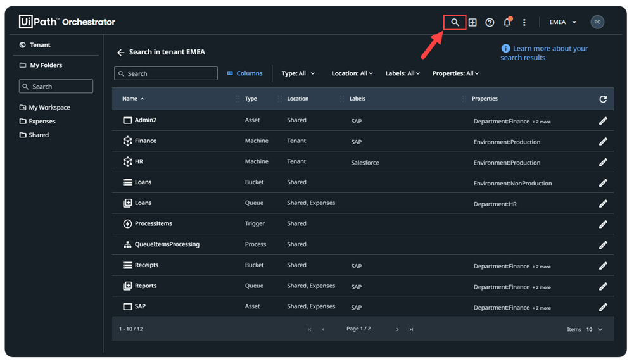The height and width of the screenshot is (364, 634).
Task: Expand the Type: All filter
Action: coord(298,73)
